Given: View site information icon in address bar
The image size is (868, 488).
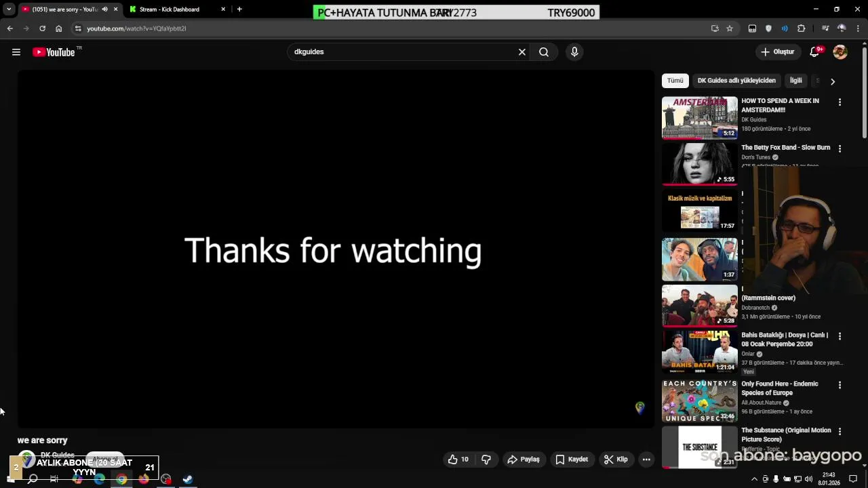Looking at the screenshot, I should [78, 28].
